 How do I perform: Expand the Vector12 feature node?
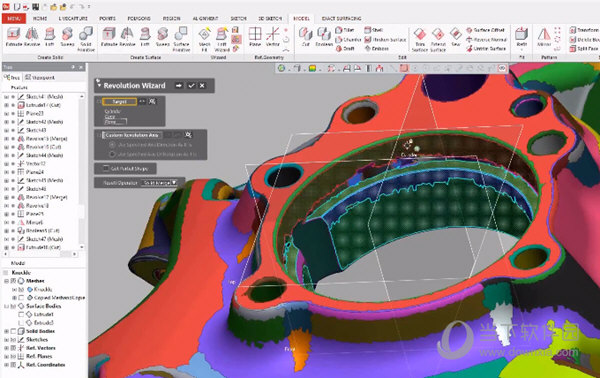[6, 164]
